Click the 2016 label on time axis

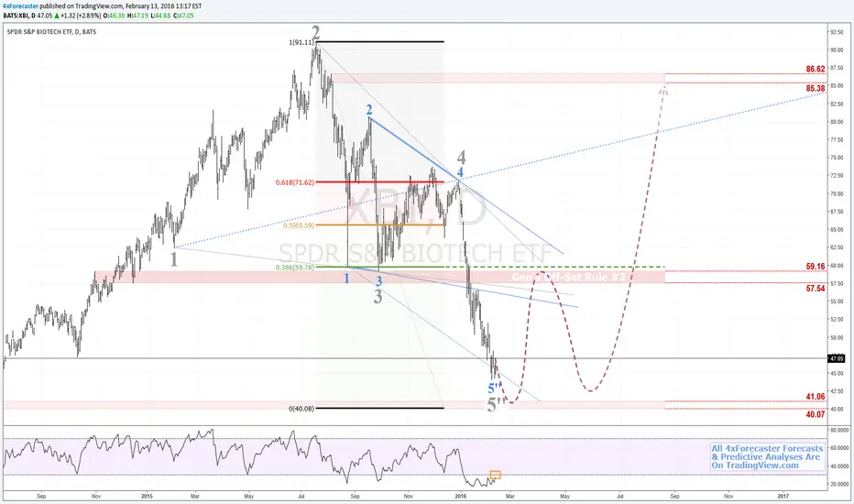click(461, 497)
